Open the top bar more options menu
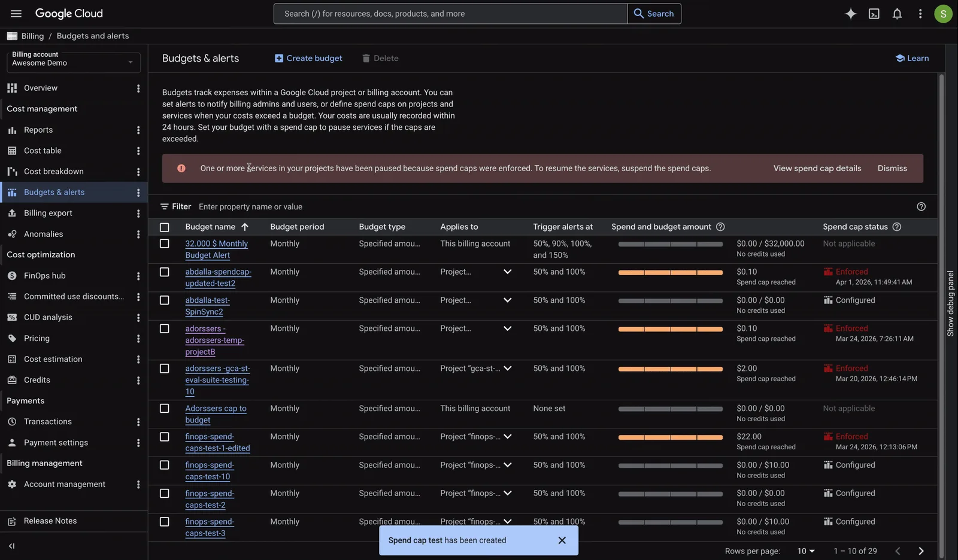This screenshot has height=560, width=958. (x=920, y=14)
